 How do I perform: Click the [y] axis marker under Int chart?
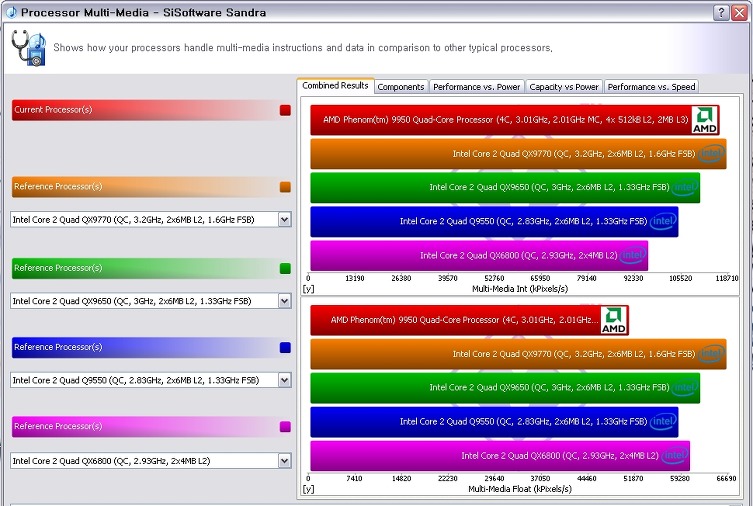(x=308, y=289)
